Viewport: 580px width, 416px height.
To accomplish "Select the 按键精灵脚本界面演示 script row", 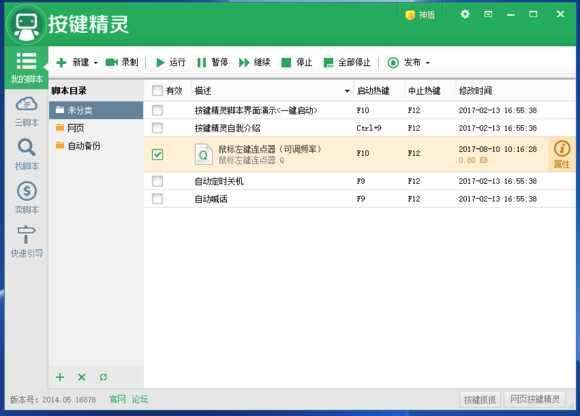I will (x=360, y=110).
